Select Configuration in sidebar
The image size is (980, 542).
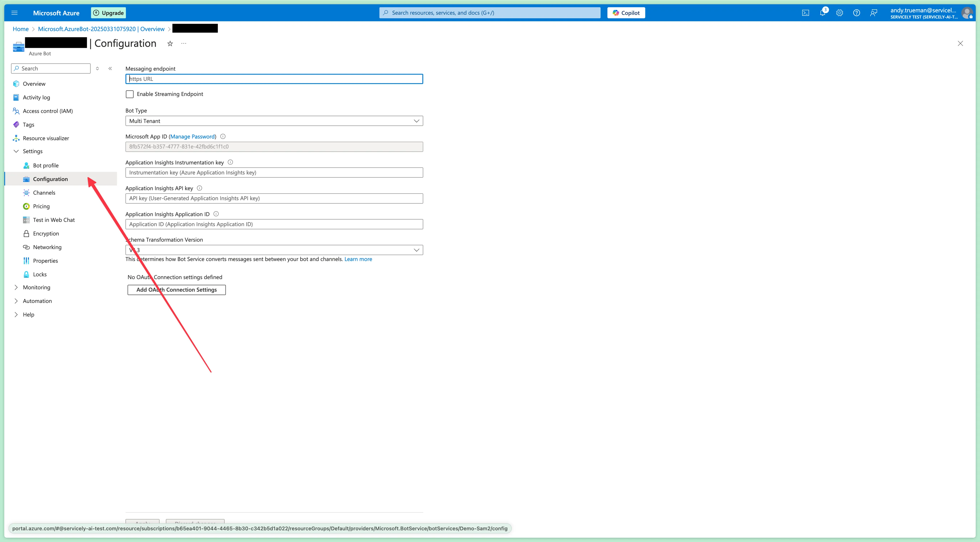[x=61, y=179]
